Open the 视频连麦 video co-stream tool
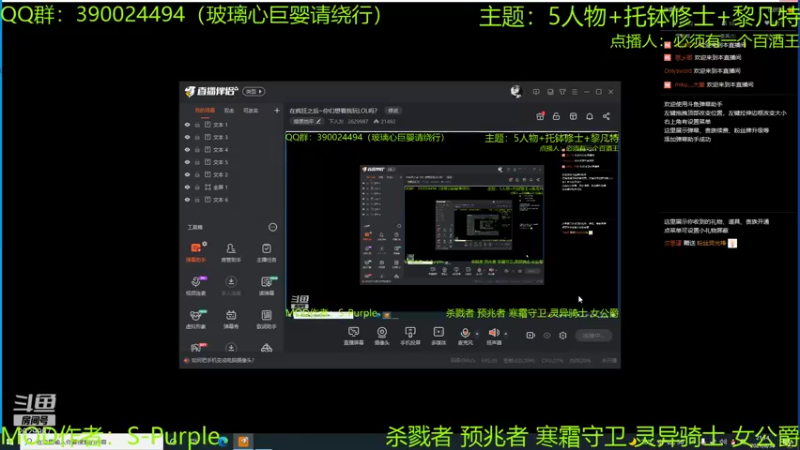 196,286
